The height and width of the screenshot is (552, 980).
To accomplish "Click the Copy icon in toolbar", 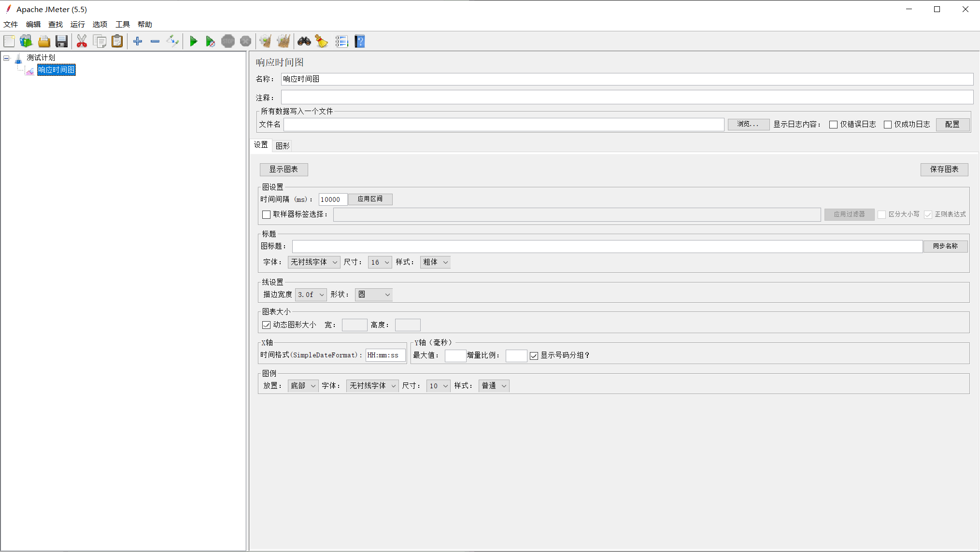I will (99, 42).
